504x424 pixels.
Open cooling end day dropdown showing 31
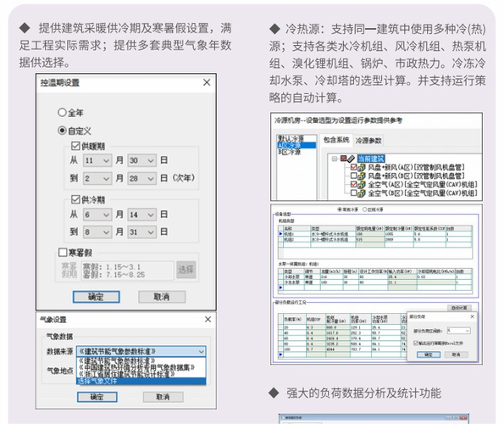(142, 232)
